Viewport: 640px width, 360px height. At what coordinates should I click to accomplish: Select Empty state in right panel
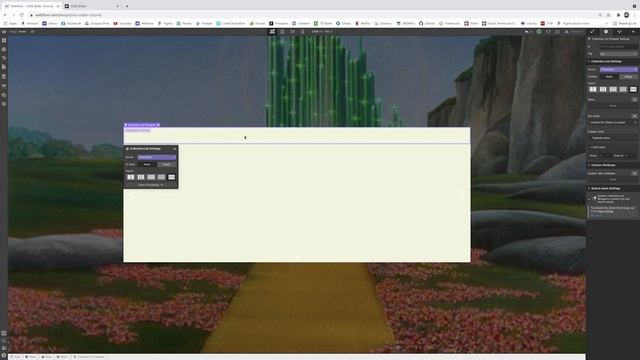(628, 77)
